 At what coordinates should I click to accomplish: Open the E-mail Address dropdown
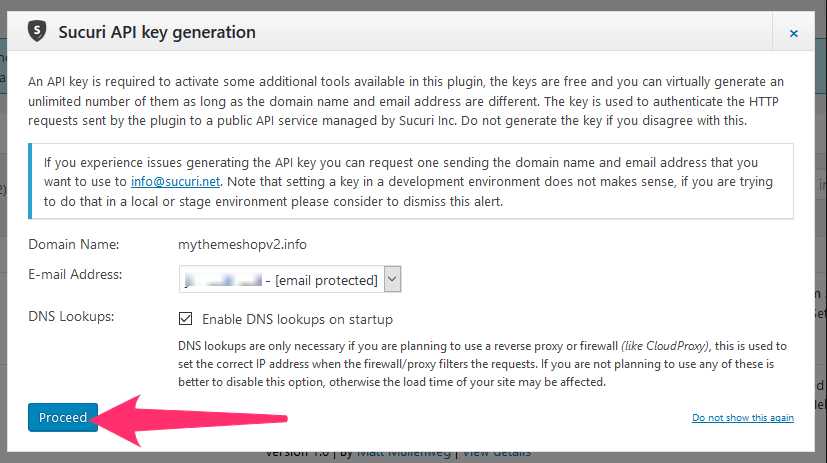(x=290, y=279)
